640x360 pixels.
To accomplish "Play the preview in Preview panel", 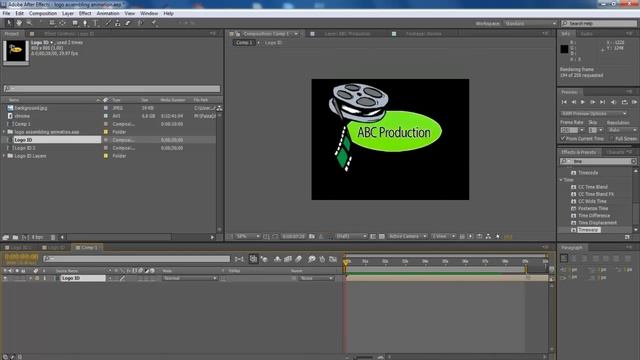I will [583, 102].
